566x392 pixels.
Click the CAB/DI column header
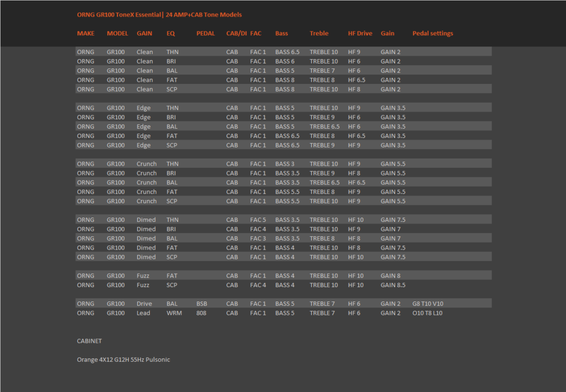click(x=237, y=33)
